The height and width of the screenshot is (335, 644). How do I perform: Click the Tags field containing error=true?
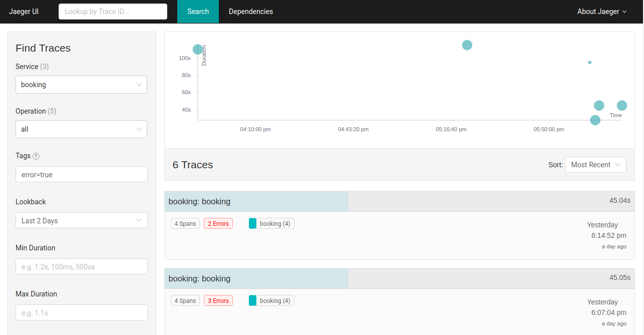(81, 174)
